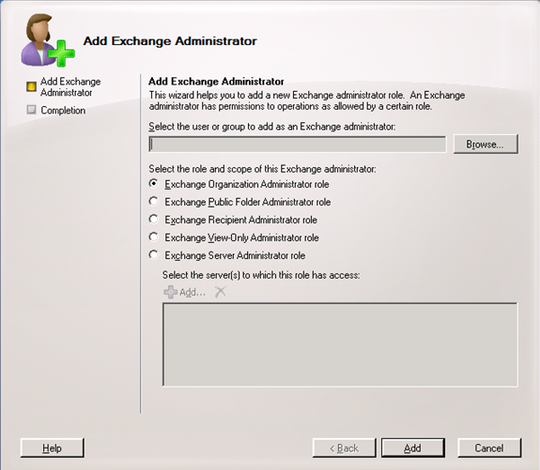Click inside the servers list box

pos(340,345)
